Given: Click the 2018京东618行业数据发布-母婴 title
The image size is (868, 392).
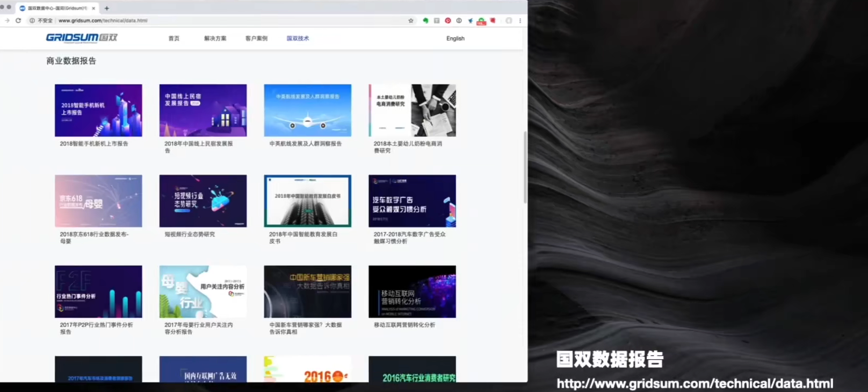Looking at the screenshot, I should (x=94, y=238).
